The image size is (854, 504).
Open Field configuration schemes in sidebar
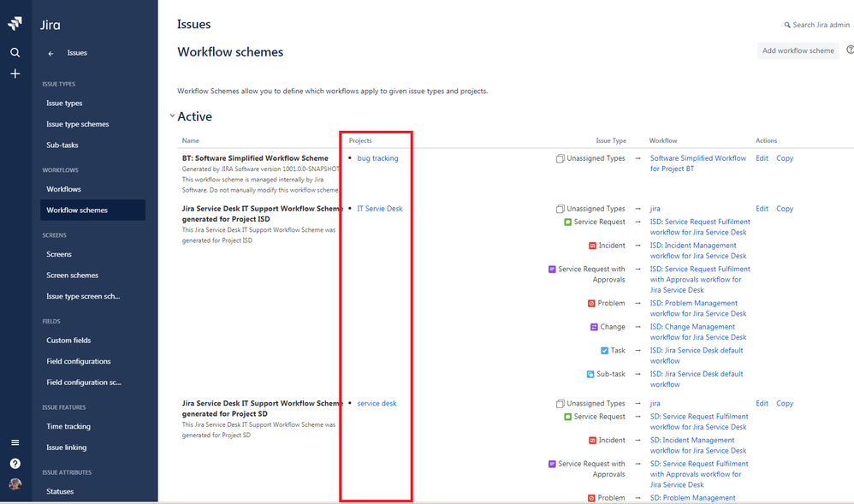click(84, 382)
